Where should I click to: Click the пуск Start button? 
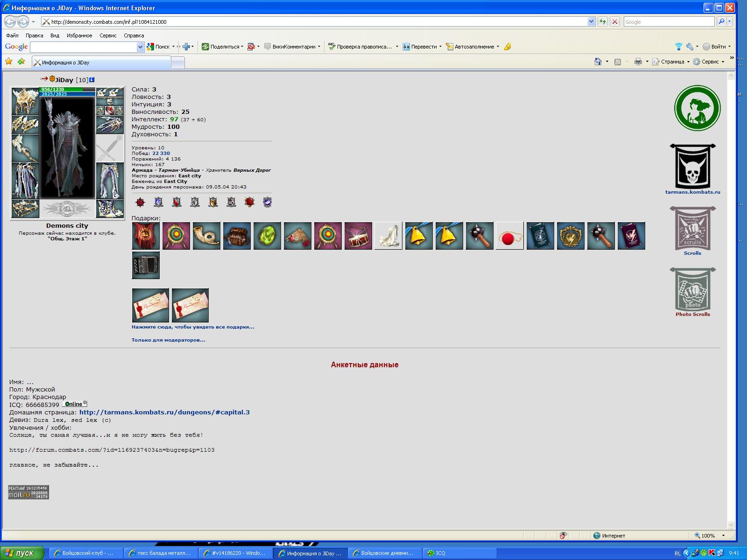tap(22, 553)
